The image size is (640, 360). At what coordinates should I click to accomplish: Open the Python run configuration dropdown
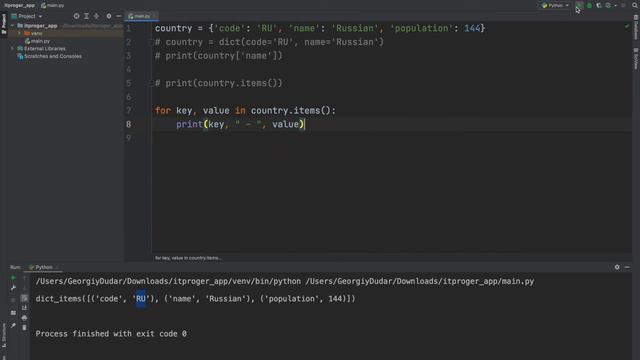555,5
